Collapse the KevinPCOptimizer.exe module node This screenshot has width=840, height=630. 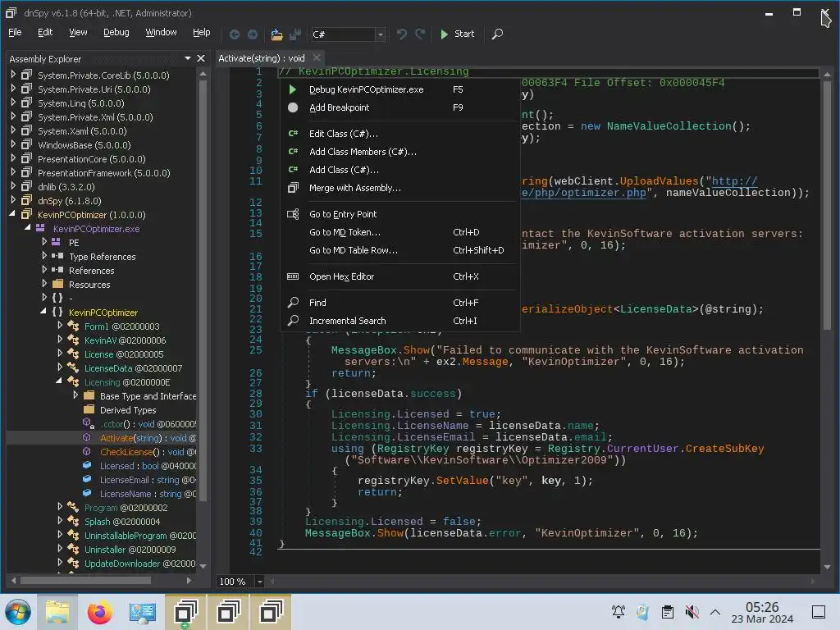[27, 228]
